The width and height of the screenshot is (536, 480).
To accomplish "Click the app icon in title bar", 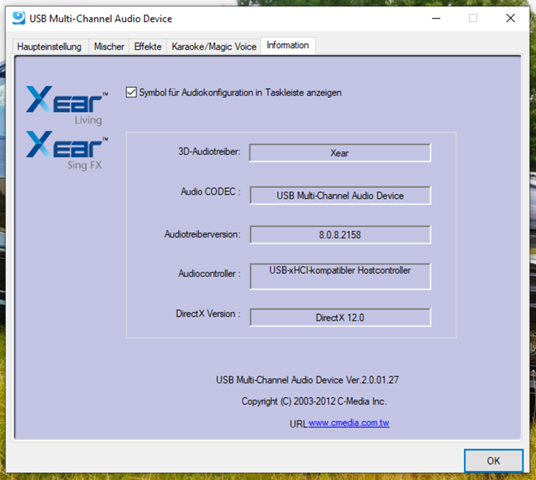I will pyautogui.click(x=18, y=18).
